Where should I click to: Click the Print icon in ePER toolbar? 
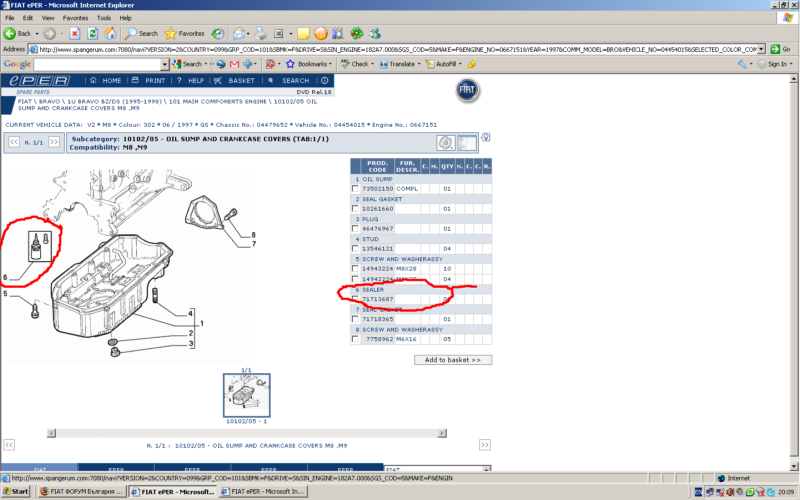pyautogui.click(x=151, y=81)
